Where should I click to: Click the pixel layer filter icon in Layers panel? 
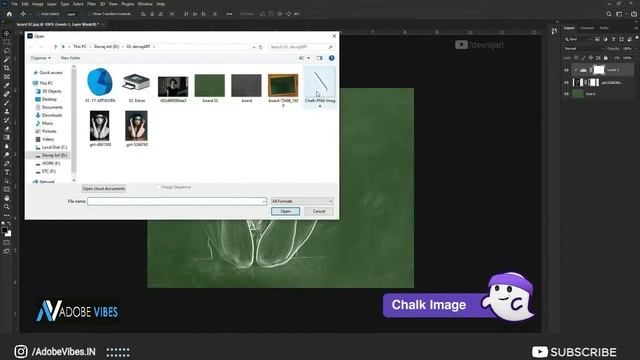597,39
